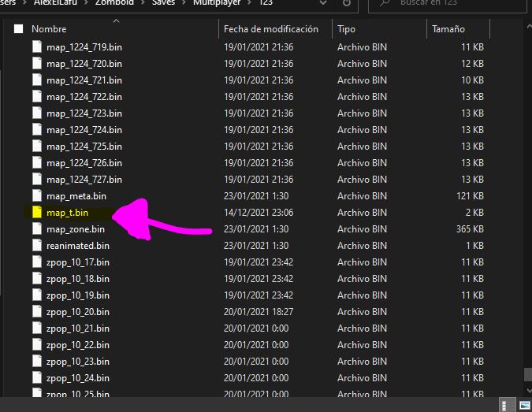Sort by the Tipo column header

point(346,29)
